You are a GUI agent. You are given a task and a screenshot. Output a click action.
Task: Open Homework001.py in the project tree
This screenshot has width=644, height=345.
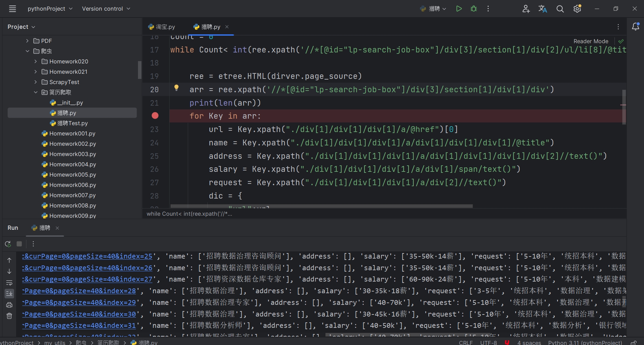(69, 133)
